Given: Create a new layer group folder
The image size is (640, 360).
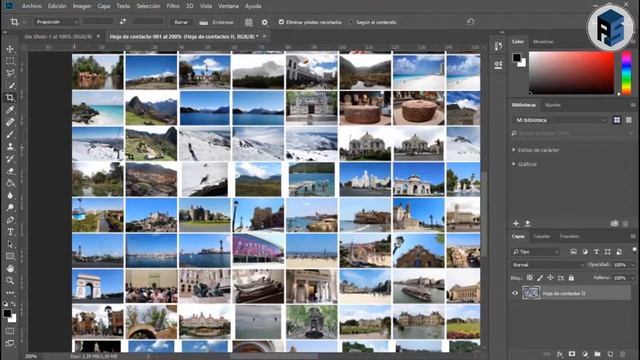Looking at the screenshot, I should [598, 354].
